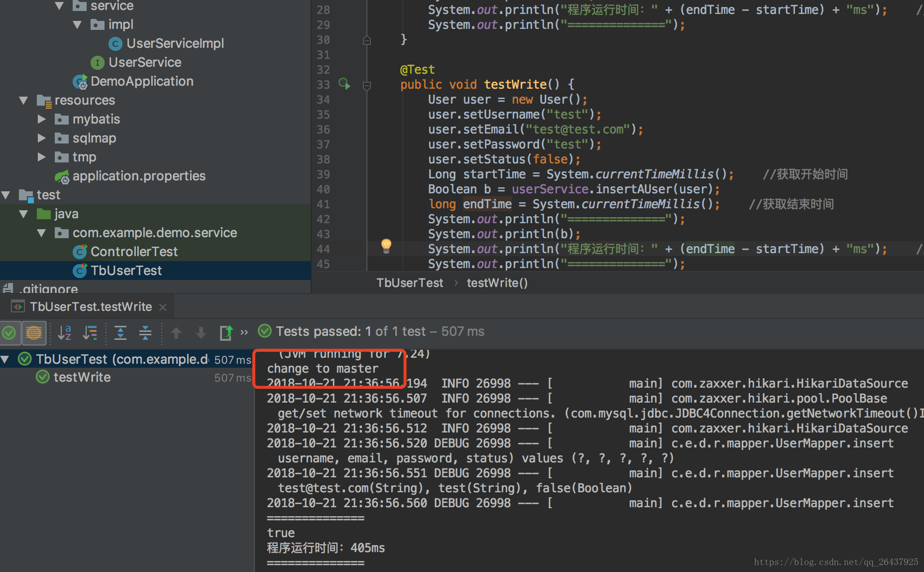Toggle show passed tests button

(x=9, y=333)
